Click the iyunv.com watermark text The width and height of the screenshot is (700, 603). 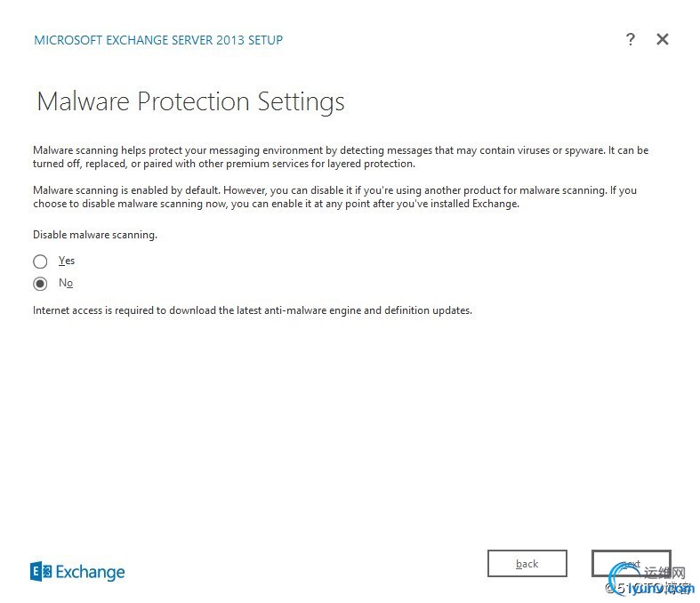click(x=661, y=589)
